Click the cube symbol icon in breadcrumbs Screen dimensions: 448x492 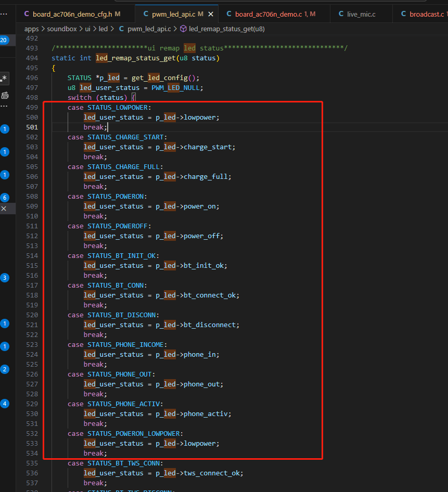183,29
